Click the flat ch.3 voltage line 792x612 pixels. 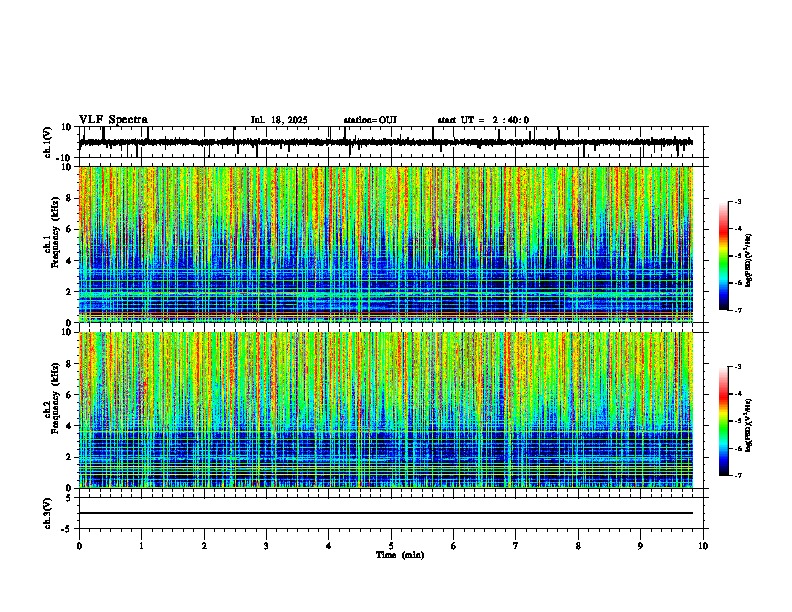386,513
